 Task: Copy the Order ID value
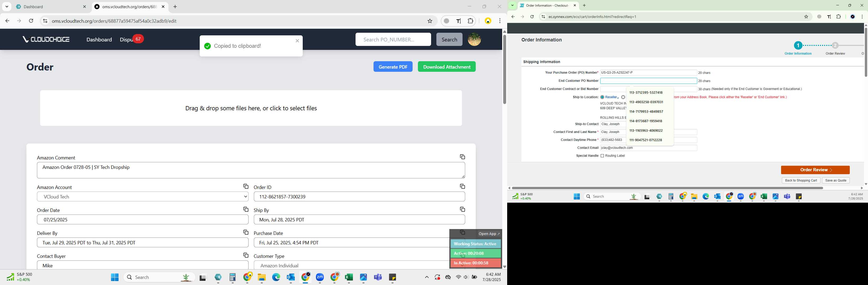click(x=462, y=186)
